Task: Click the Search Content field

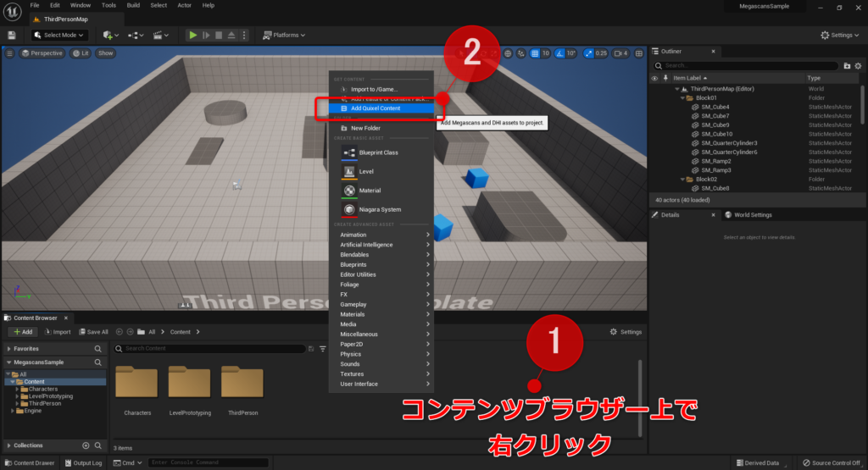Action: pyautogui.click(x=210, y=349)
